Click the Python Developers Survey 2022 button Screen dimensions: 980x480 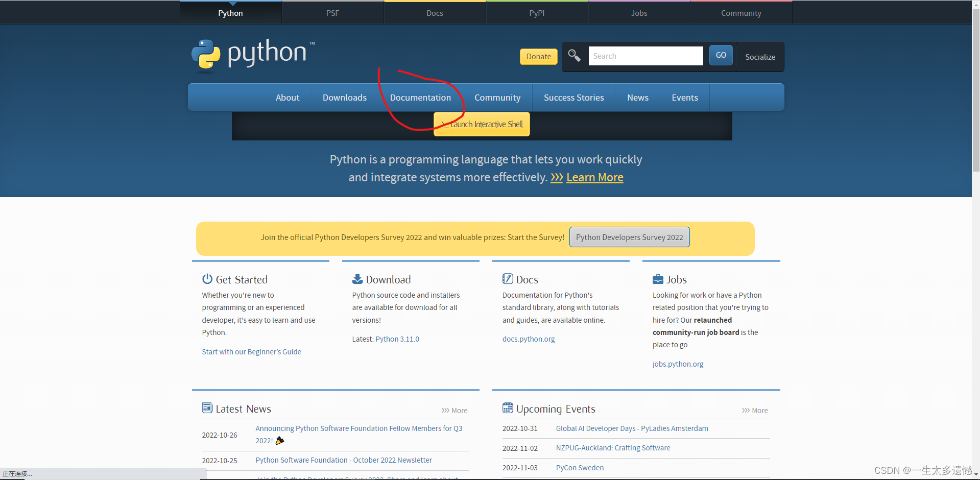tap(629, 237)
